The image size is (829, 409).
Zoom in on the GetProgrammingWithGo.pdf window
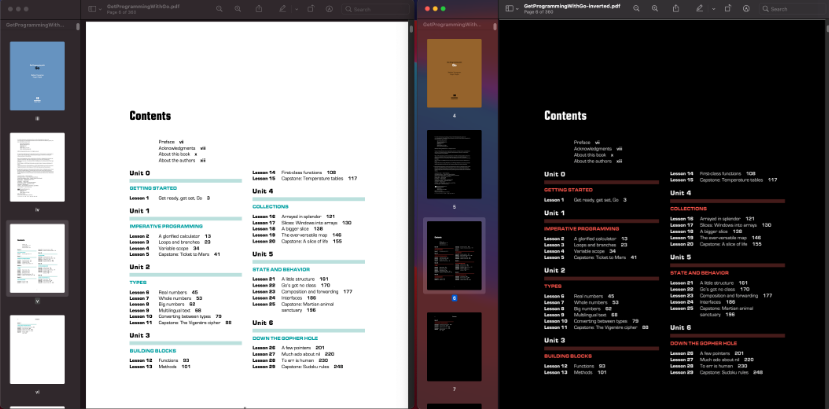238,9
